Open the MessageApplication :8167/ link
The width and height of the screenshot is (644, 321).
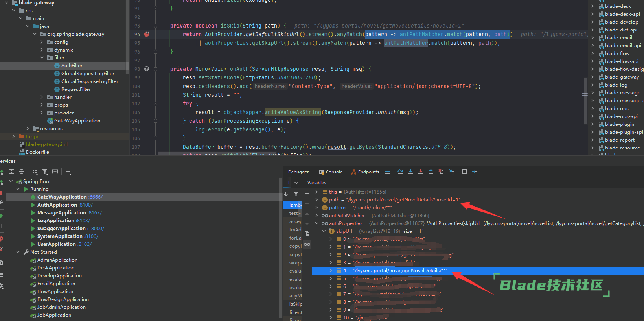click(x=95, y=213)
